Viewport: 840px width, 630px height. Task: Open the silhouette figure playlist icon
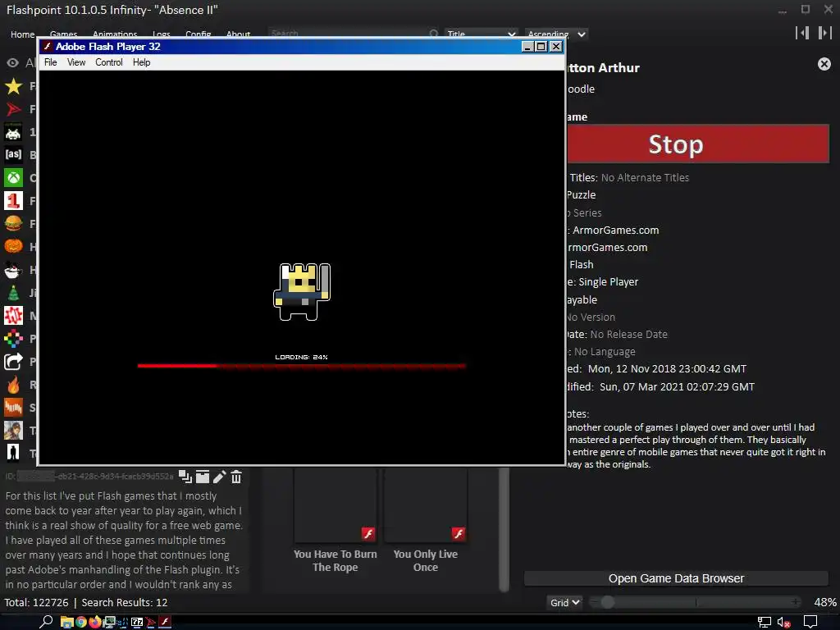(13, 453)
